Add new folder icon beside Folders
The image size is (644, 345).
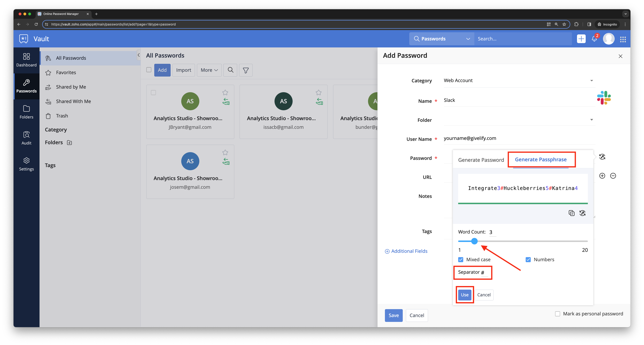pyautogui.click(x=69, y=143)
